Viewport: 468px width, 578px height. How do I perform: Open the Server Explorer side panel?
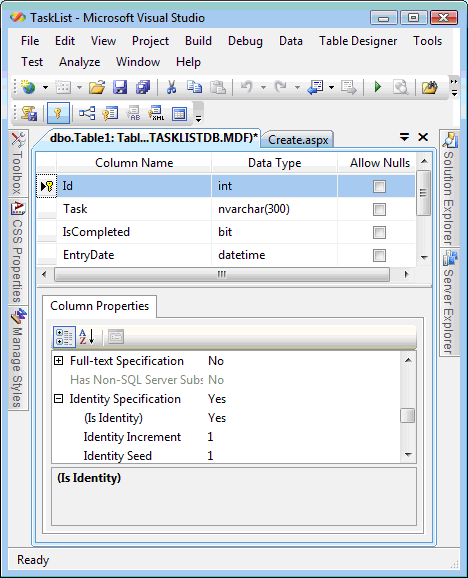(x=449, y=302)
